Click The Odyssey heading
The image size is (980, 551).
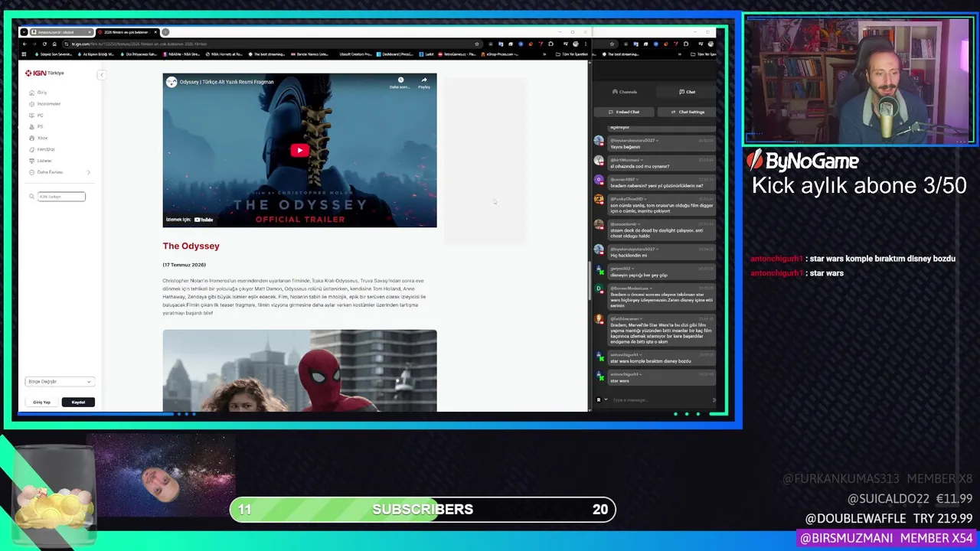(x=191, y=246)
